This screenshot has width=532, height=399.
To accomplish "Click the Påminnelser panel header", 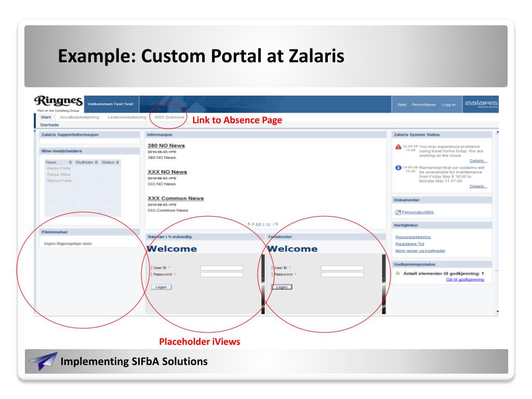I will [89, 232].
